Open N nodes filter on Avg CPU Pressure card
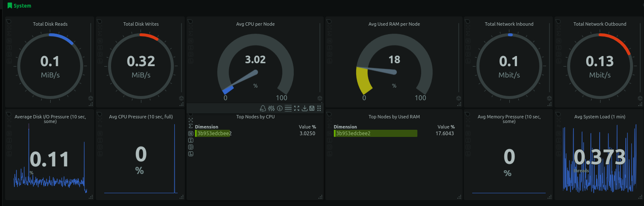 pos(100,133)
